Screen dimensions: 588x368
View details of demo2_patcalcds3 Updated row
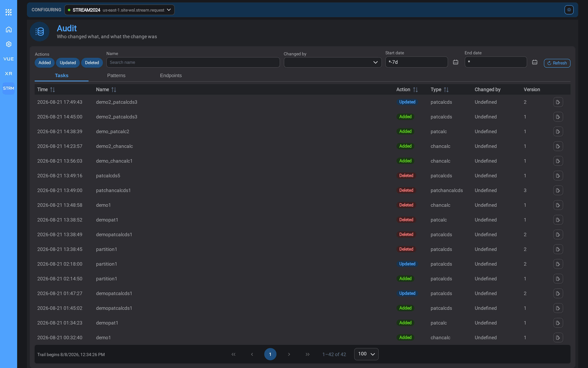coord(558,102)
